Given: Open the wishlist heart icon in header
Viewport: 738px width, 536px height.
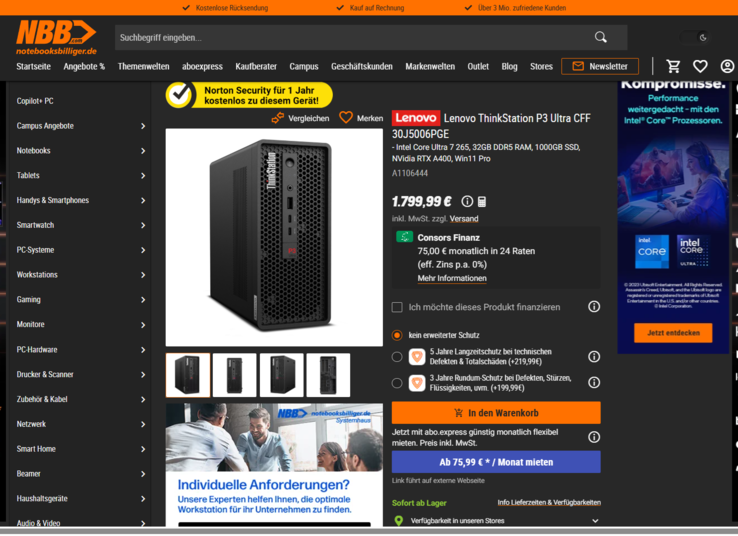Looking at the screenshot, I should tap(700, 66).
